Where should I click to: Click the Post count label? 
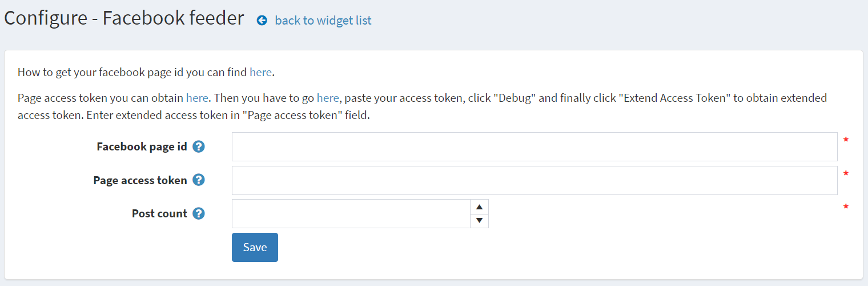click(x=160, y=213)
